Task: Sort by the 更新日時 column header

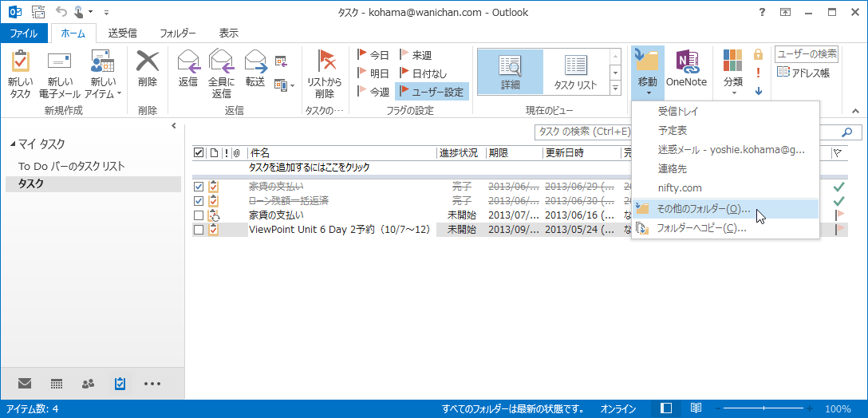Action: [x=582, y=153]
